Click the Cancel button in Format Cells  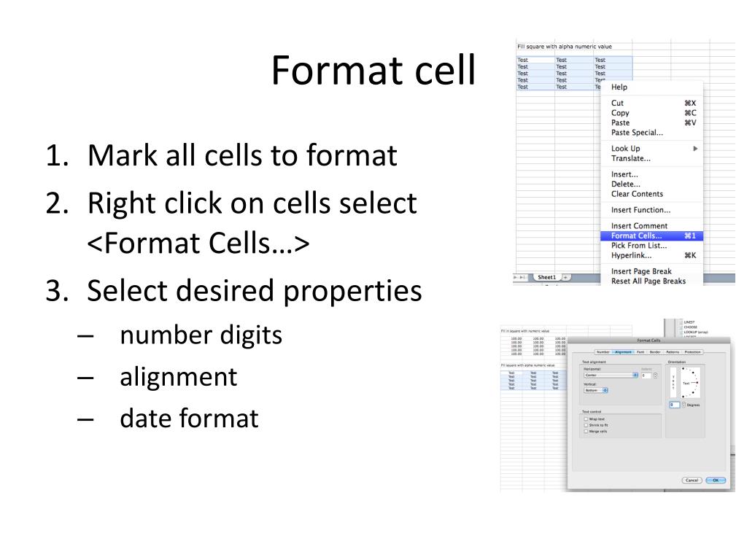point(692,480)
